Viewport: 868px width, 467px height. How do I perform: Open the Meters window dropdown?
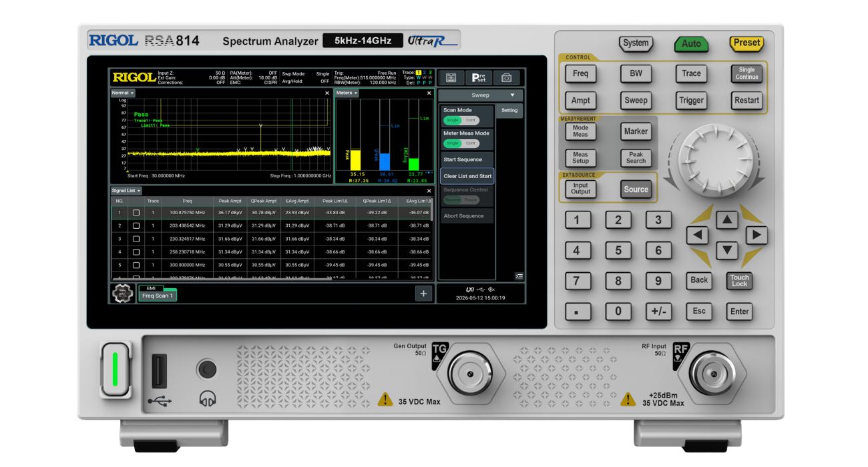(347, 93)
